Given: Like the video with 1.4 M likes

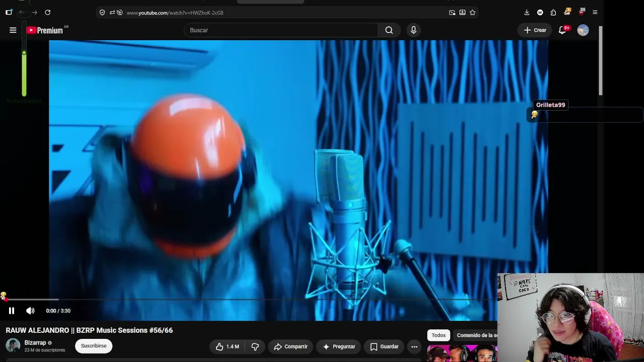Looking at the screenshot, I should coord(227,346).
